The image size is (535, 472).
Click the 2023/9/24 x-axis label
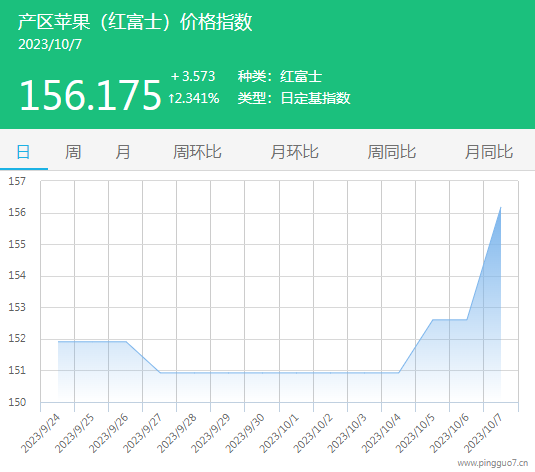(41, 433)
